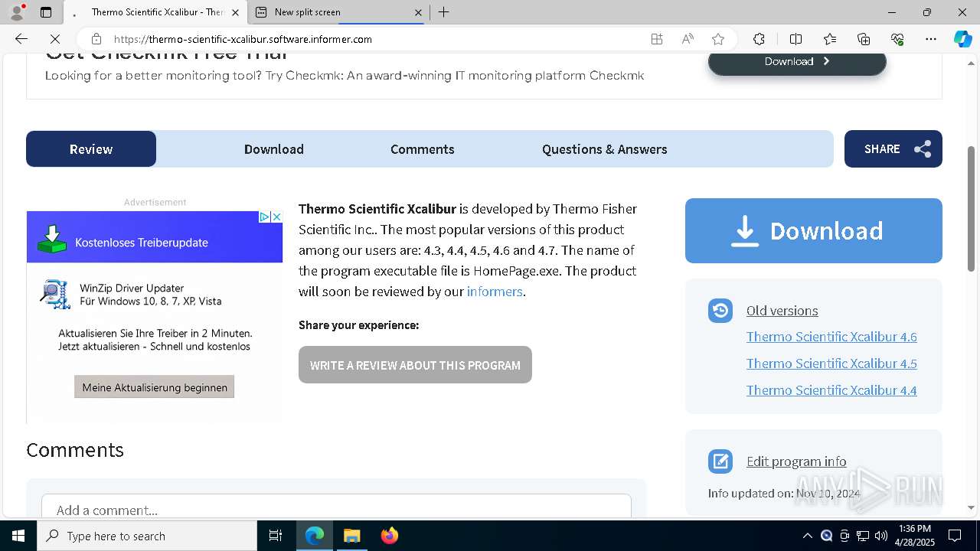980x551 pixels.
Task: Show hidden system tray icons
Action: [807, 536]
